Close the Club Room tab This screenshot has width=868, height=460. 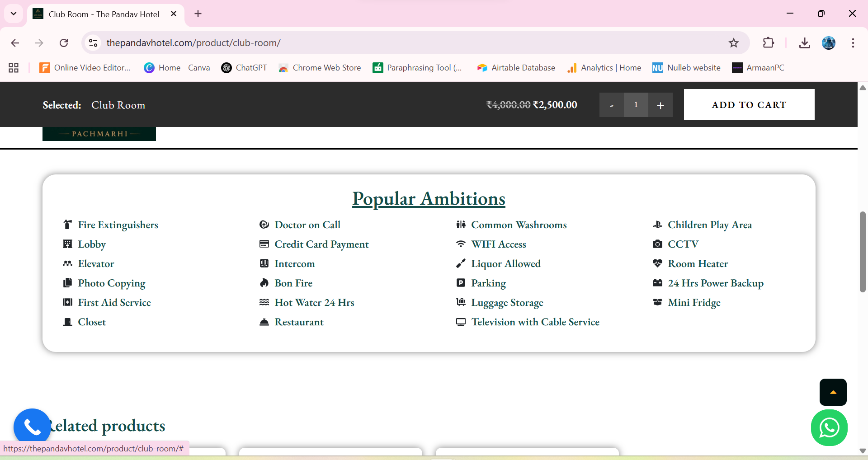(174, 14)
